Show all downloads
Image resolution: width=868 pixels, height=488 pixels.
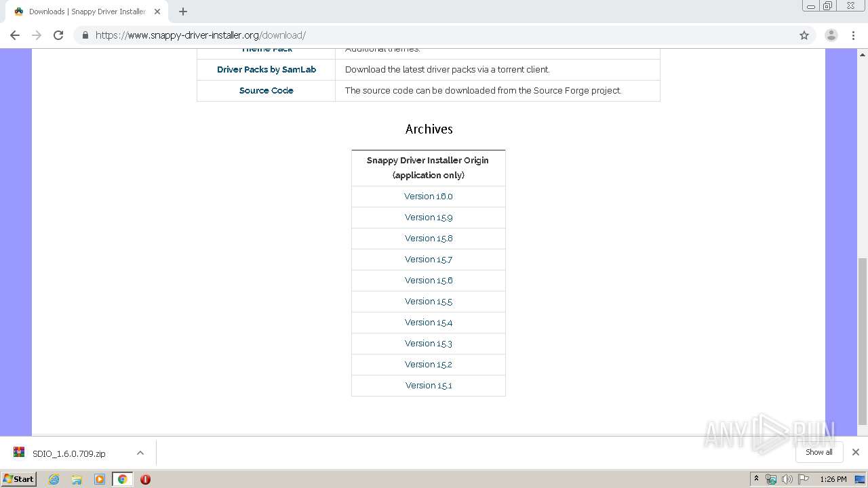819,452
